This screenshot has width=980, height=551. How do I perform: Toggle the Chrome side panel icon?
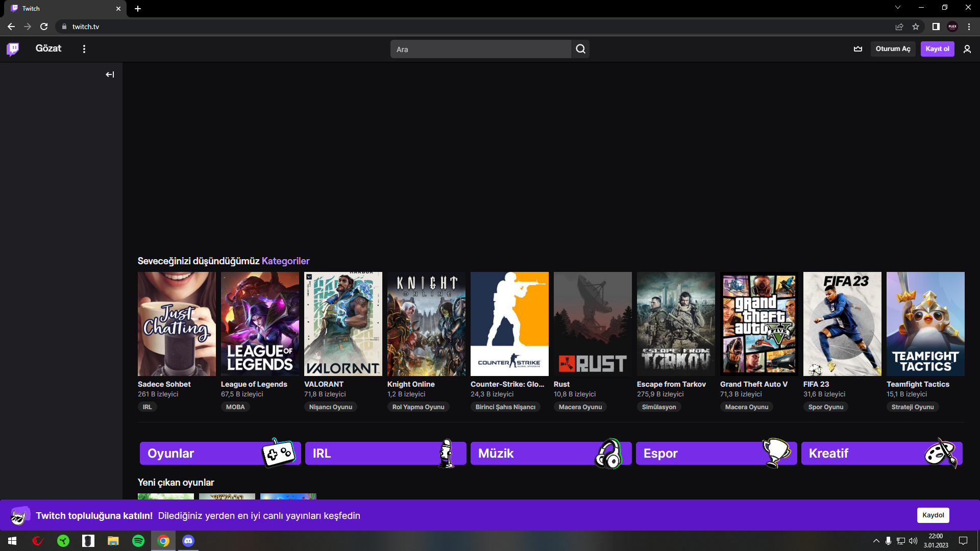tap(936, 27)
